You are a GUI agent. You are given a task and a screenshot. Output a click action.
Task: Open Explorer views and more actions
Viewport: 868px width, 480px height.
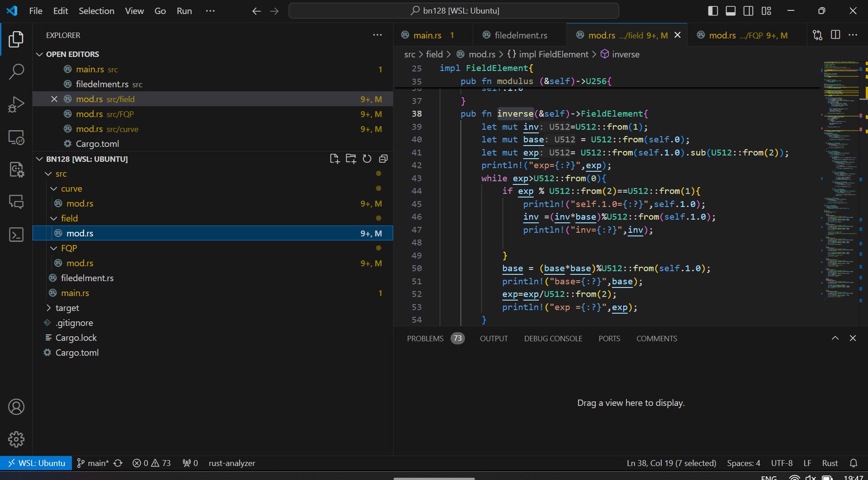point(377,35)
